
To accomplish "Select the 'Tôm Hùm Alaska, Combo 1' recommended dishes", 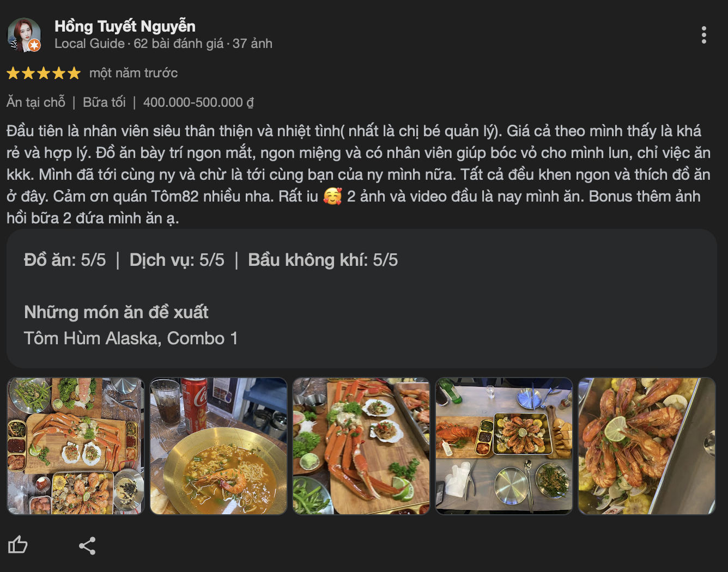I will click(131, 338).
